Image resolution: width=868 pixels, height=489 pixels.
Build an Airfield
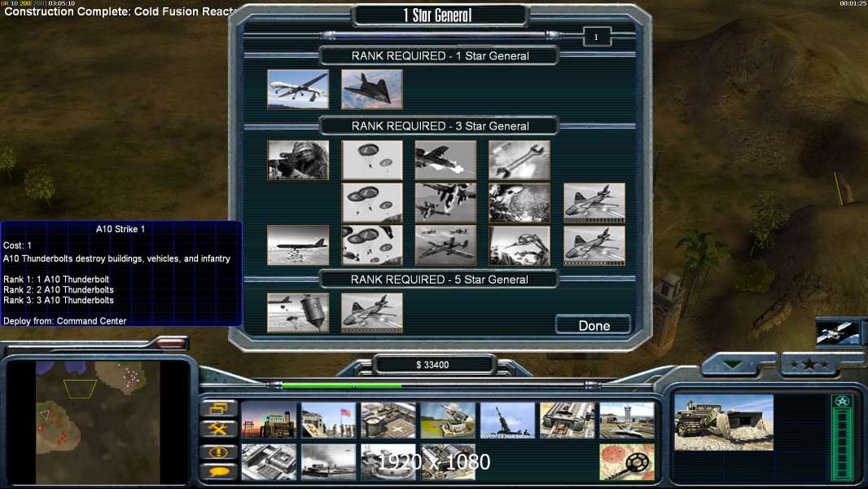coord(627,421)
